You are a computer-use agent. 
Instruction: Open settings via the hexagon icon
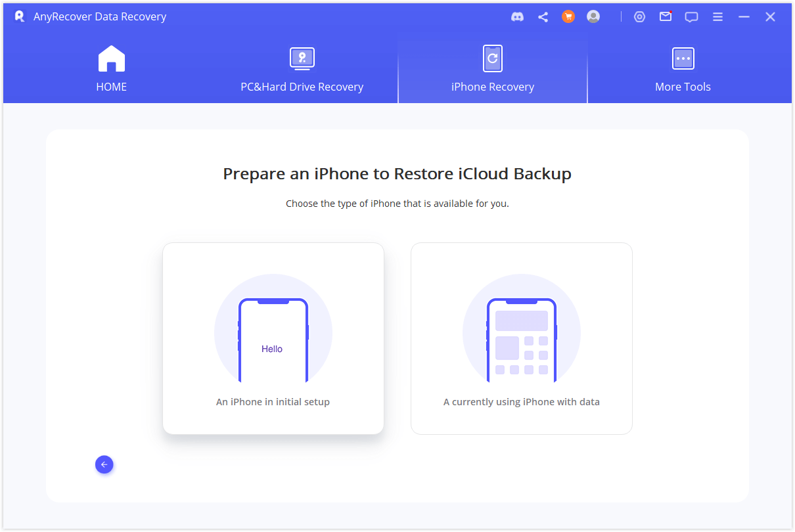[x=639, y=17]
